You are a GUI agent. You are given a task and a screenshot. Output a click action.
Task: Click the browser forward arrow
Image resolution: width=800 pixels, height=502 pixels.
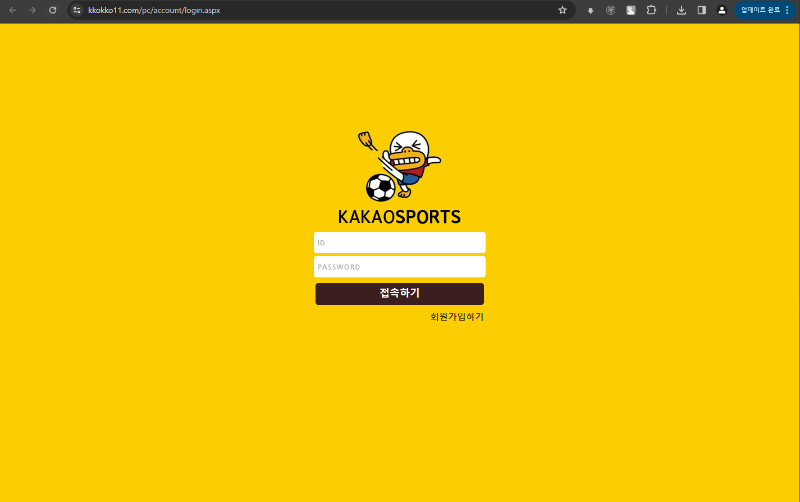point(32,10)
